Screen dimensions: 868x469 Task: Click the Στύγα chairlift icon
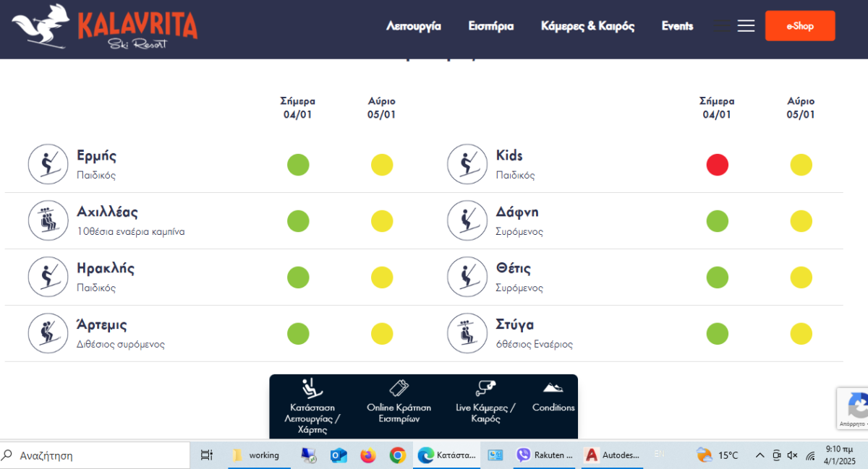467,333
